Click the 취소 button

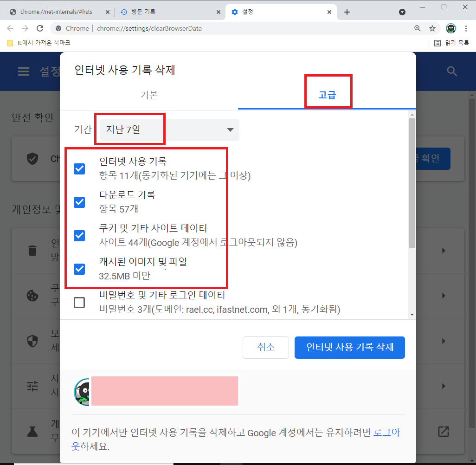tap(266, 347)
